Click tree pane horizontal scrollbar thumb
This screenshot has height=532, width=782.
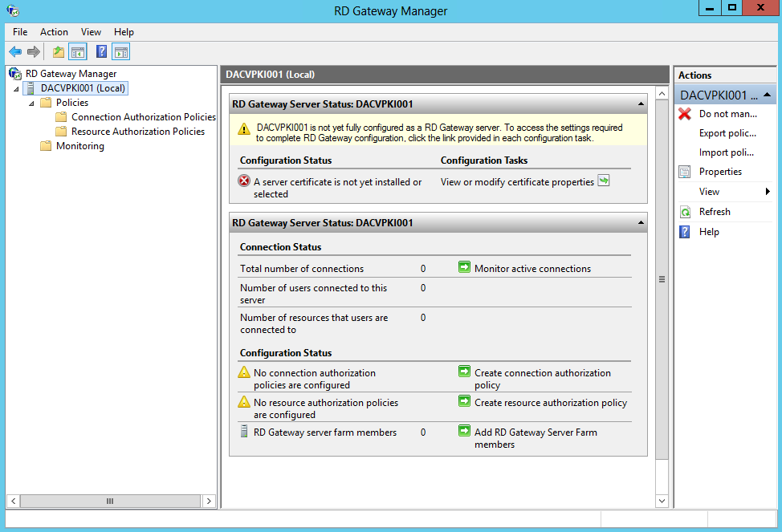click(x=110, y=501)
